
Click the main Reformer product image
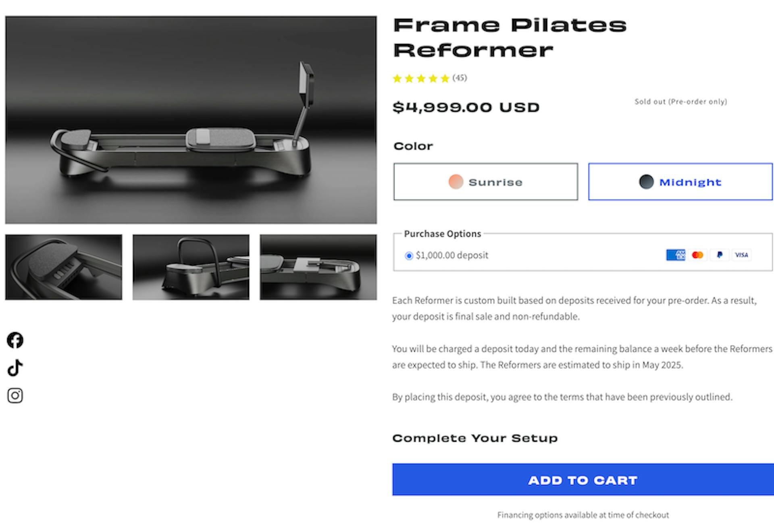coord(191,120)
